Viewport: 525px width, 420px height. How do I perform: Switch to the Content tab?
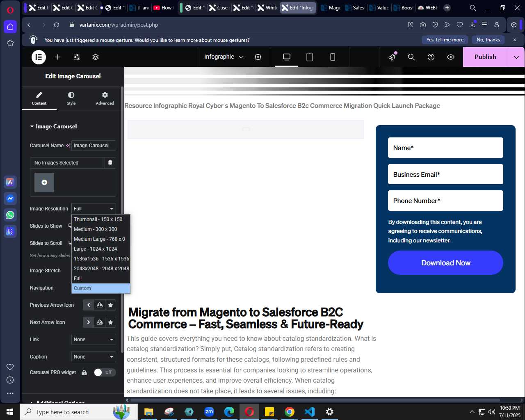click(39, 98)
